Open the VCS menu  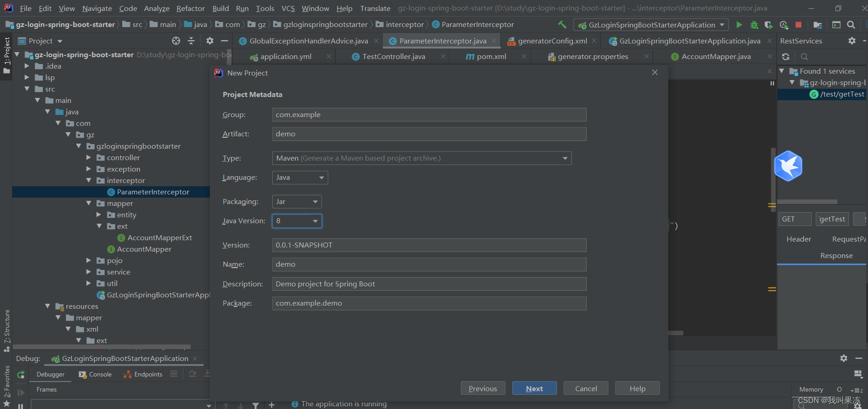coord(288,8)
